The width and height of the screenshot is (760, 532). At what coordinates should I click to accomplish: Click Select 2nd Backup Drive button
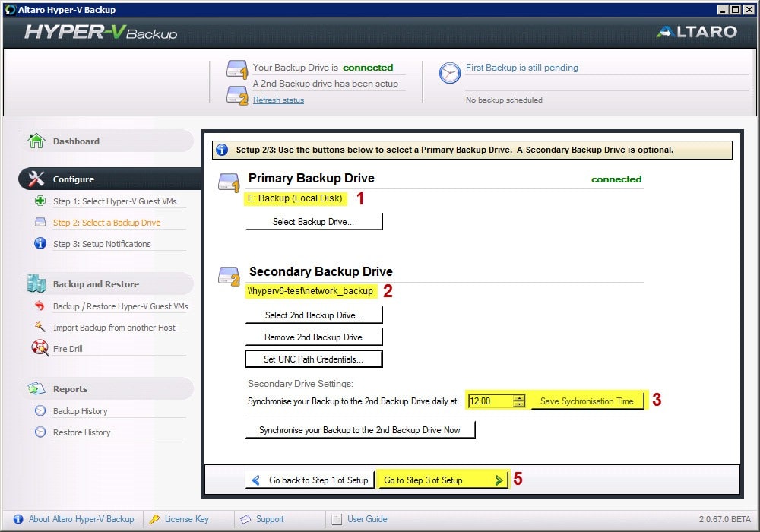pos(314,315)
